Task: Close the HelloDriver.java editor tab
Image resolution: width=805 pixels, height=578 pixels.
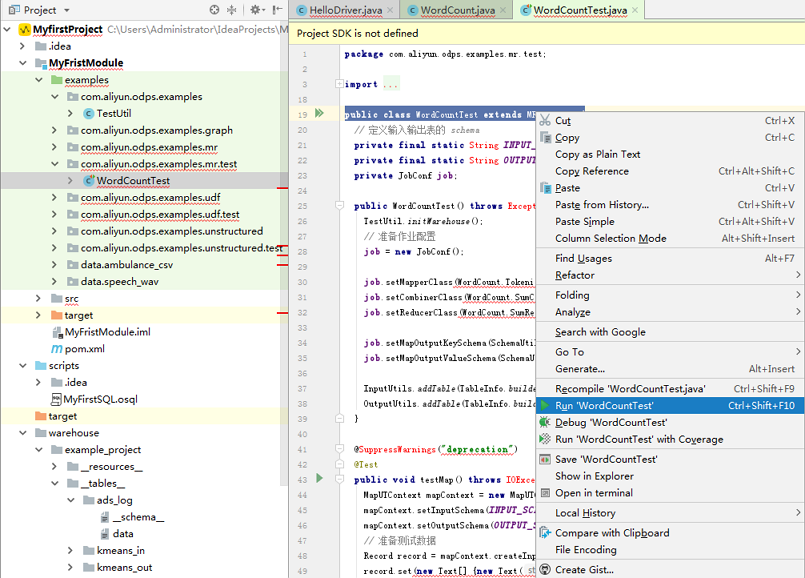Action: pyautogui.click(x=390, y=10)
